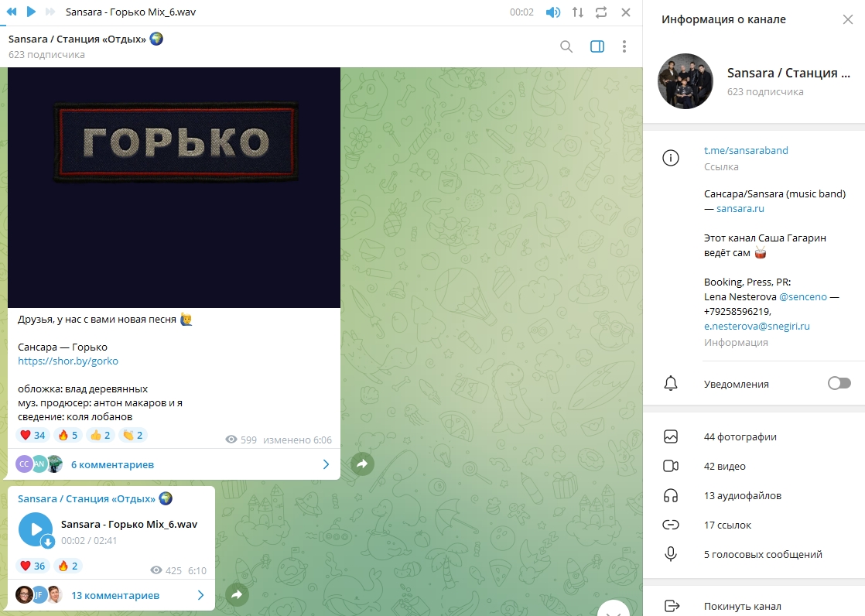865x616 pixels.
Task: Click the channel avatar in the info panel
Action: coord(685,81)
